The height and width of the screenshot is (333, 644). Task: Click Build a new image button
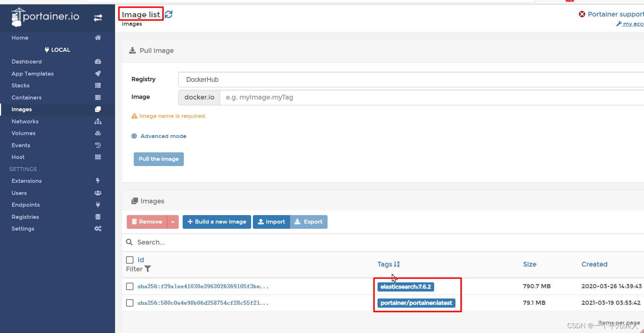tap(217, 222)
